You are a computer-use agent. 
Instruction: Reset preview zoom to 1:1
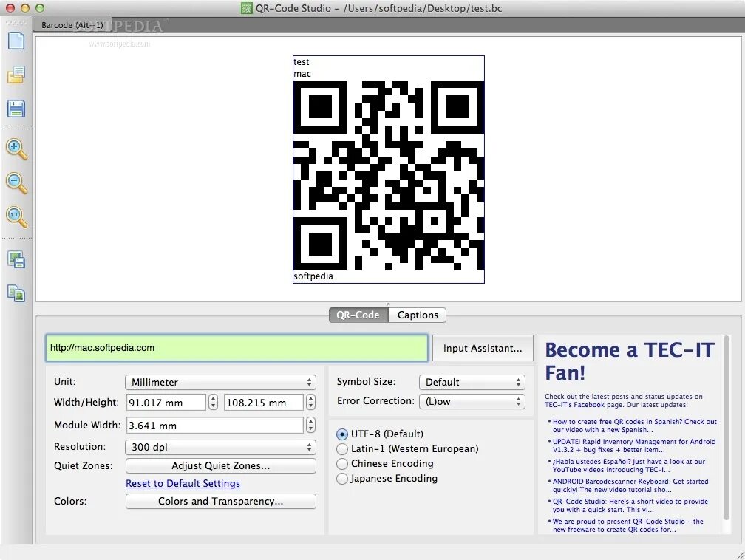[16, 217]
